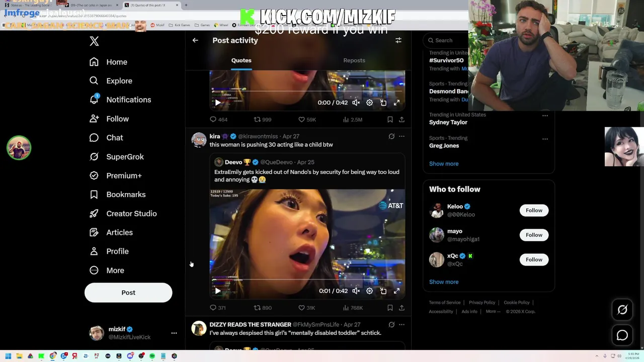Expand footer More options
Image resolution: width=644 pixels, height=362 pixels.
(493, 312)
